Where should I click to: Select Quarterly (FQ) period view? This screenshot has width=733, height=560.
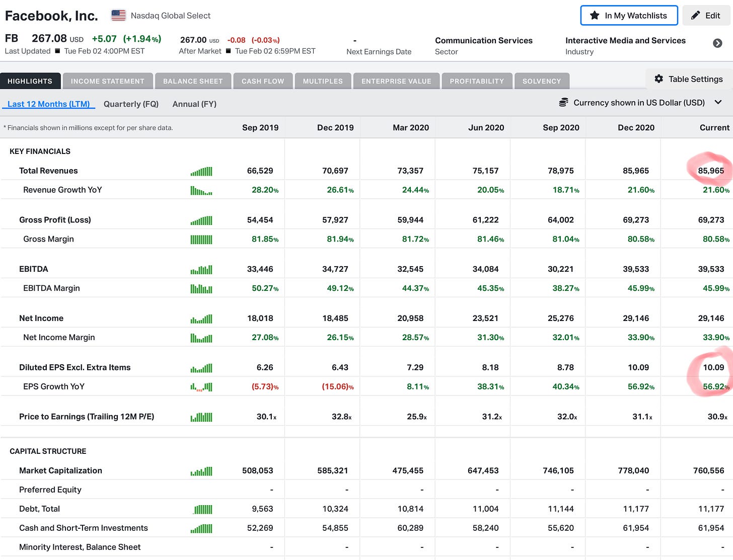point(131,104)
